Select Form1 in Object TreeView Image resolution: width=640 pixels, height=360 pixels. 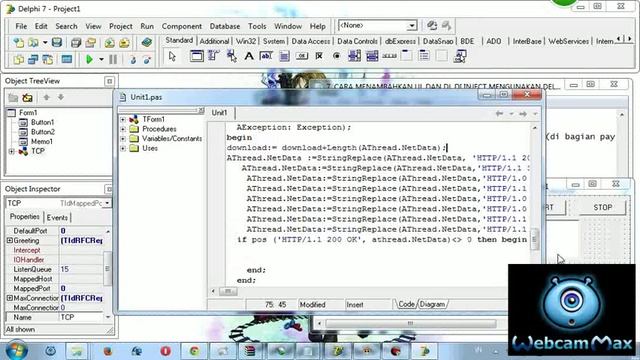click(28, 112)
